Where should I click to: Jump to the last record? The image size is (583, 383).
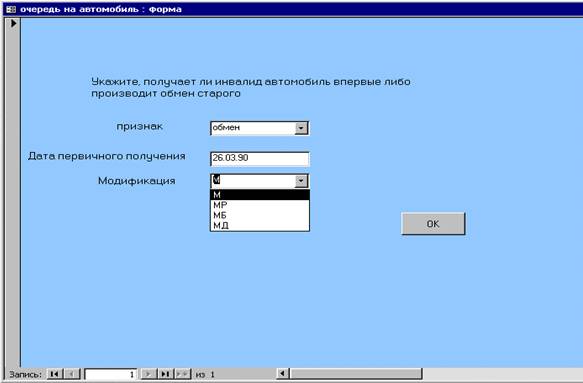click(x=165, y=374)
